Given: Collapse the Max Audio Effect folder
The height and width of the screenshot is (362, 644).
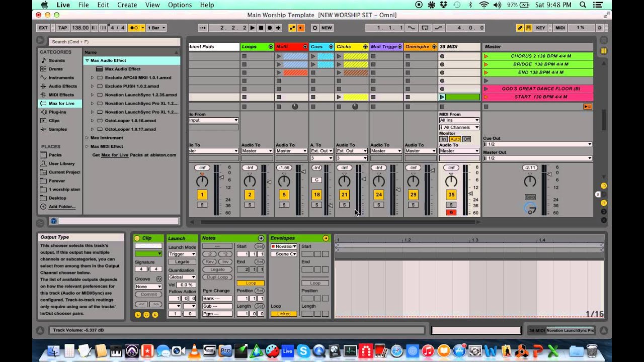Looking at the screenshot, I should (x=87, y=60).
